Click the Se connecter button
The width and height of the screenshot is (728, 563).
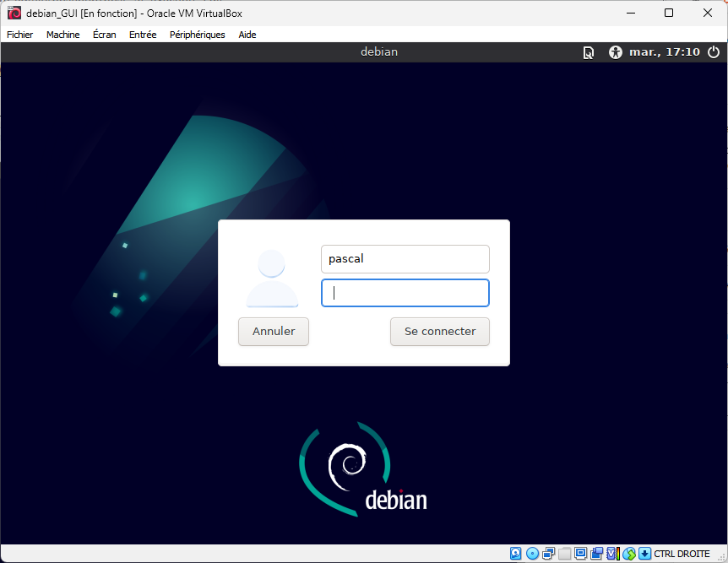point(440,332)
